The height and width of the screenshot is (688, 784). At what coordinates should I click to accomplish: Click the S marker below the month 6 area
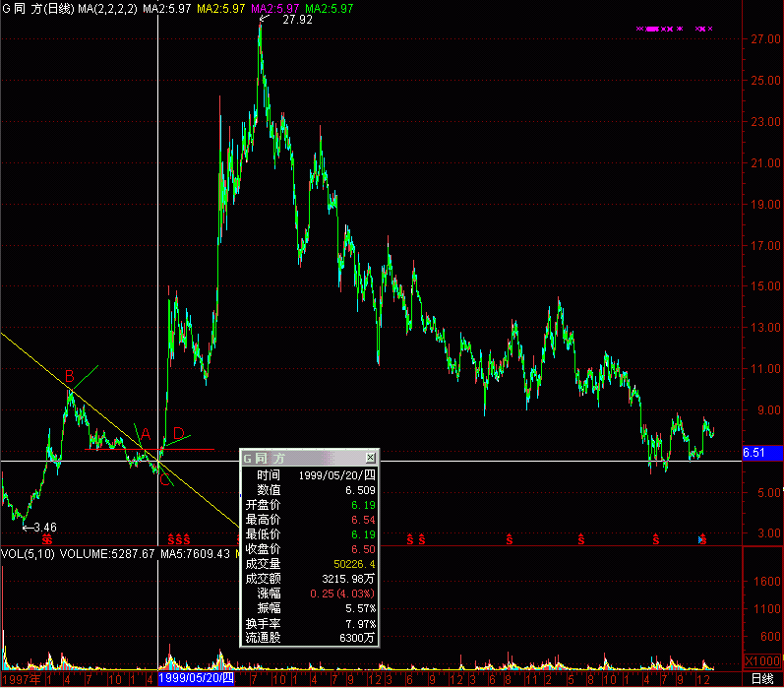410,540
